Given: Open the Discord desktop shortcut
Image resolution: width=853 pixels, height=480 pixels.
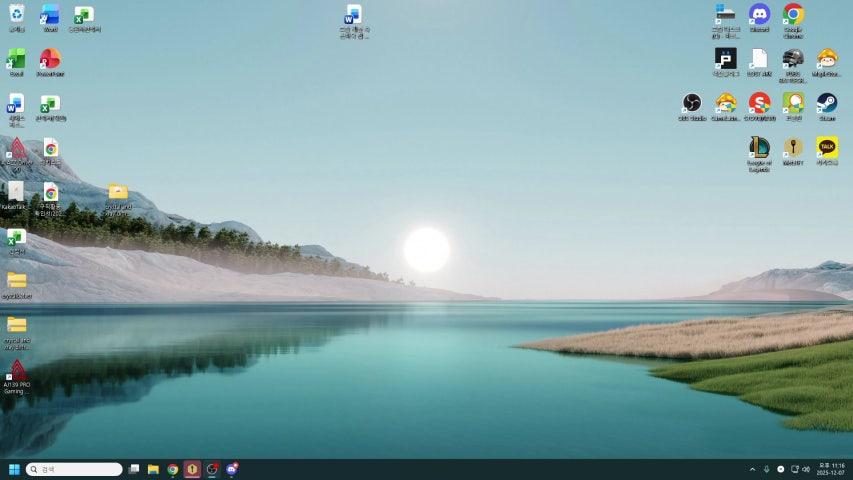Looking at the screenshot, I should [759, 14].
